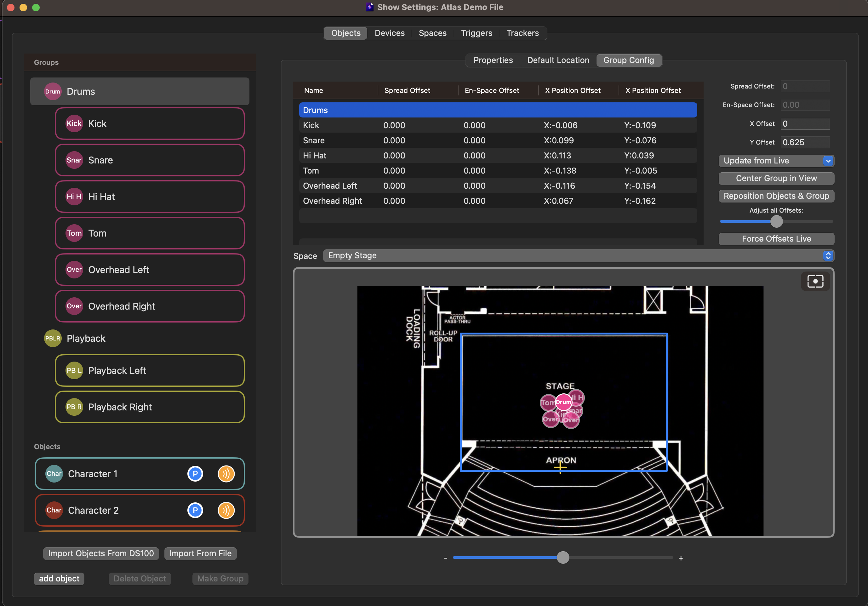Screen dimensions: 868x606
Task: Click the Tom marker on the stage map
Action: pyautogui.click(x=547, y=403)
